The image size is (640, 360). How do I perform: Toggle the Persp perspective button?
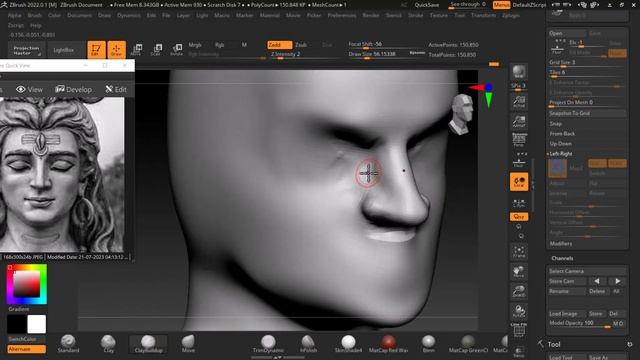click(519, 141)
